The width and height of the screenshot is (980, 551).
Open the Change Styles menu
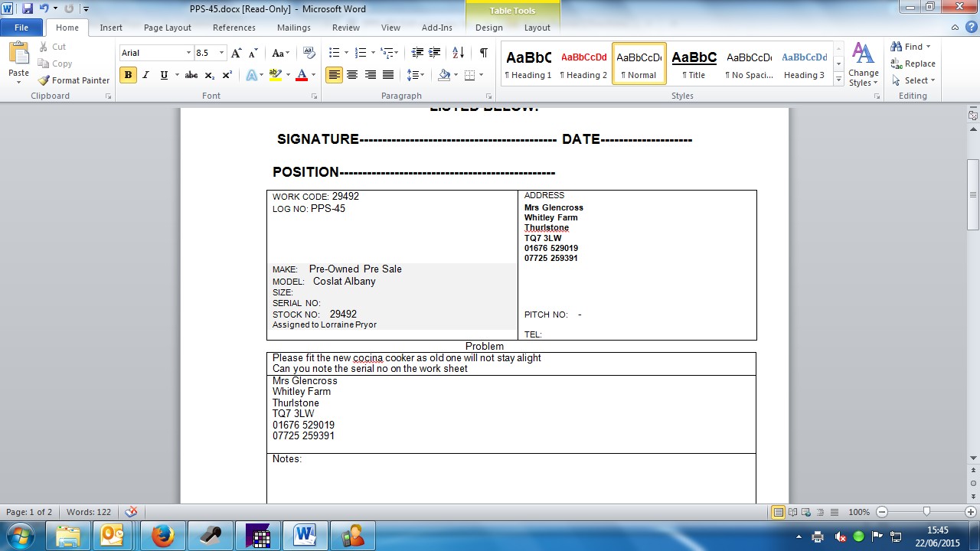point(863,64)
